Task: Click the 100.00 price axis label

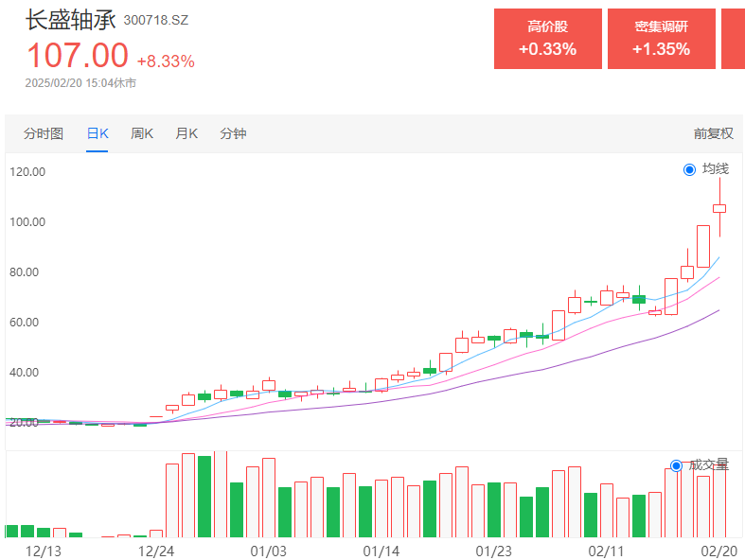Action: pos(27,221)
